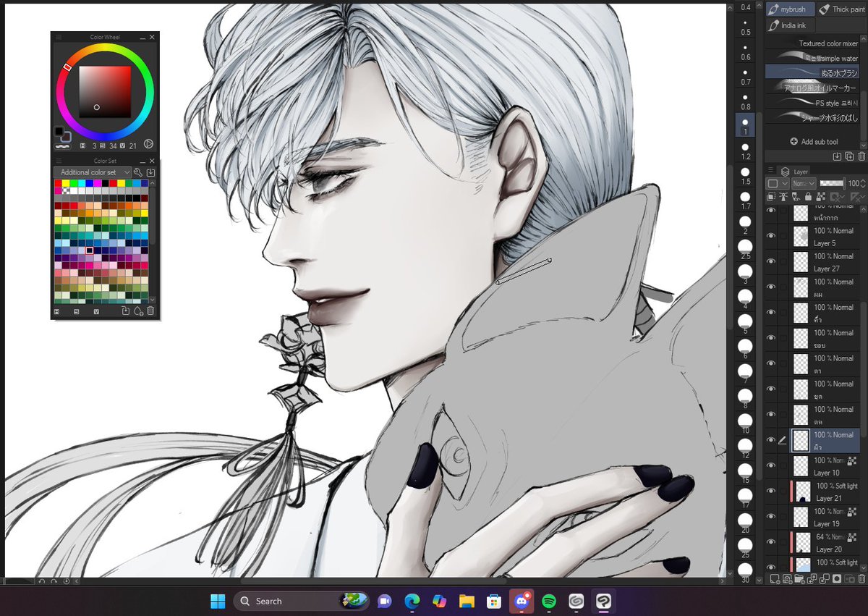Pick brush size 10 preset
The width and height of the screenshot is (868, 616).
pos(745,423)
